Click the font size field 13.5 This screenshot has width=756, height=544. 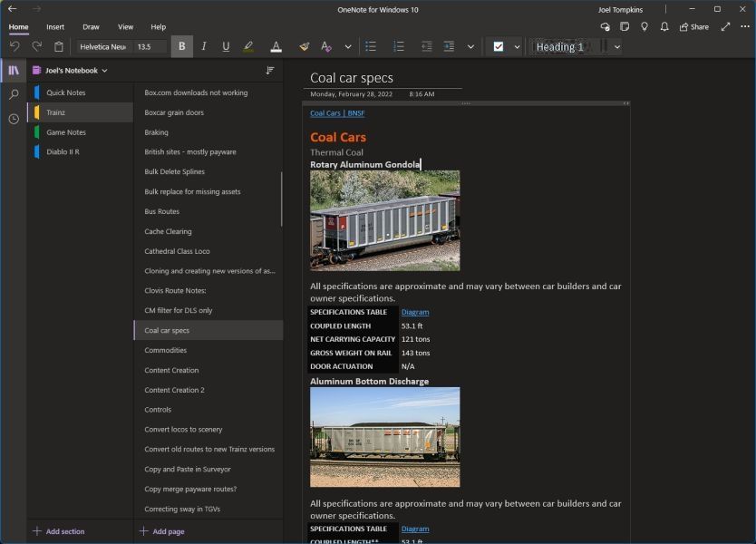(x=150, y=47)
